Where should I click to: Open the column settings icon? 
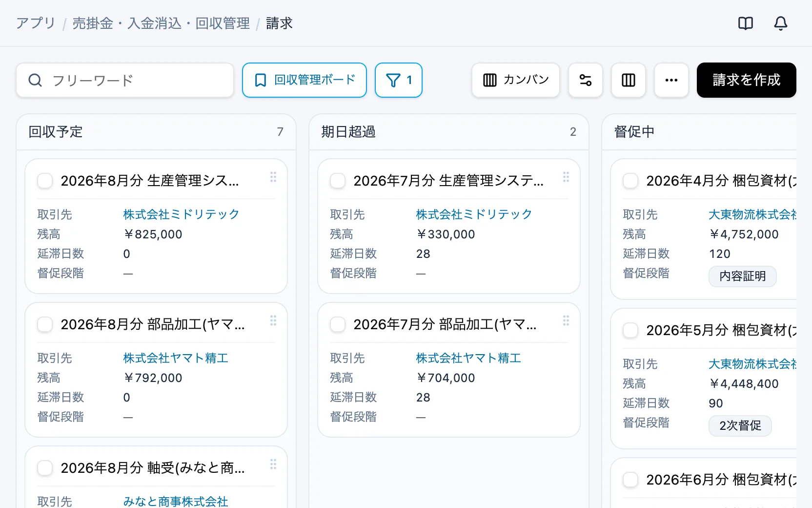(x=629, y=80)
